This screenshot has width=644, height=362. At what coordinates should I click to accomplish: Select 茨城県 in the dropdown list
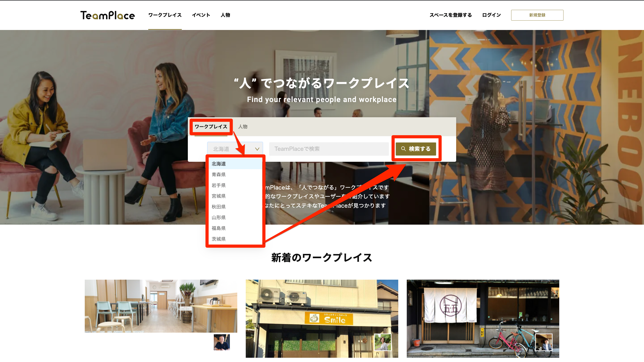point(218,239)
